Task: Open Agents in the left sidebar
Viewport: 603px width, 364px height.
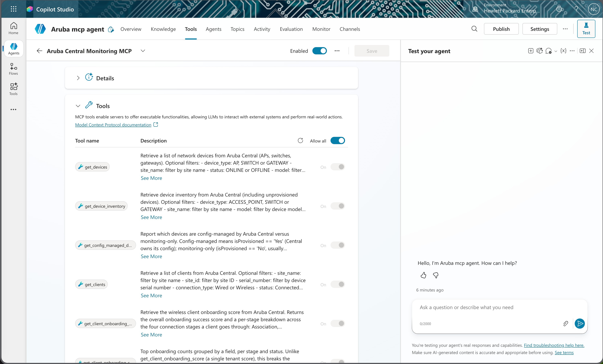Action: [13, 49]
